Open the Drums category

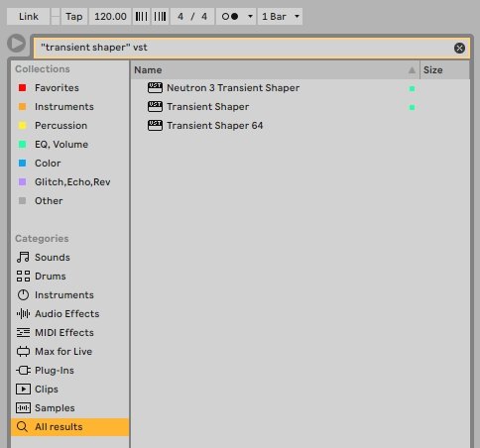coord(69,276)
